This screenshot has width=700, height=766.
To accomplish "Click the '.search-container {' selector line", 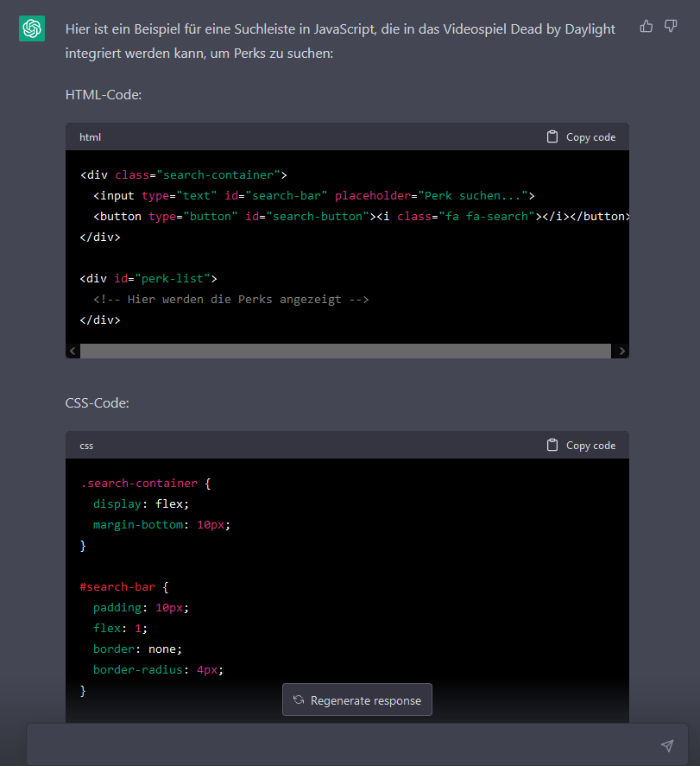I will (146, 484).
